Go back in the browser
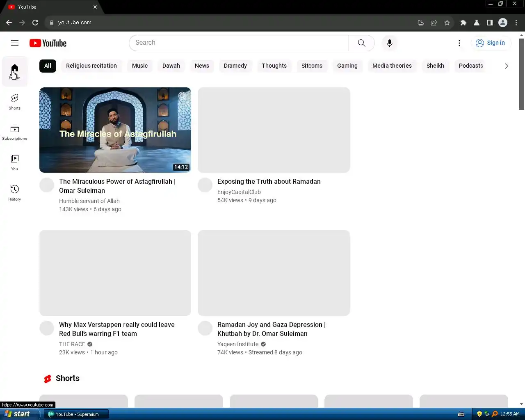 pos(9,23)
